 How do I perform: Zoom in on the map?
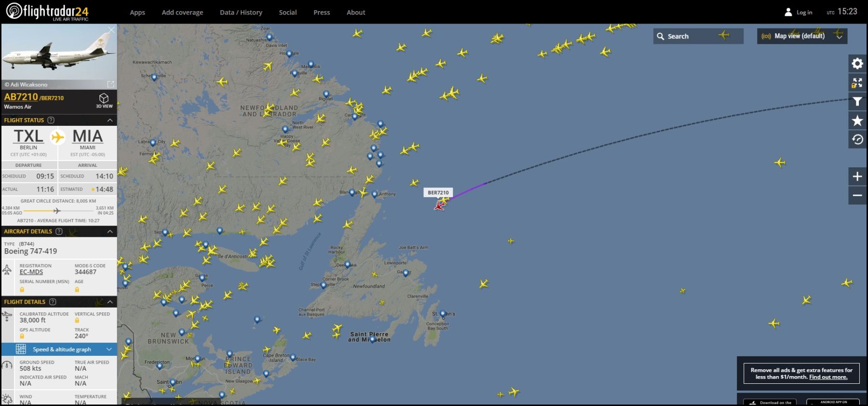[857, 176]
